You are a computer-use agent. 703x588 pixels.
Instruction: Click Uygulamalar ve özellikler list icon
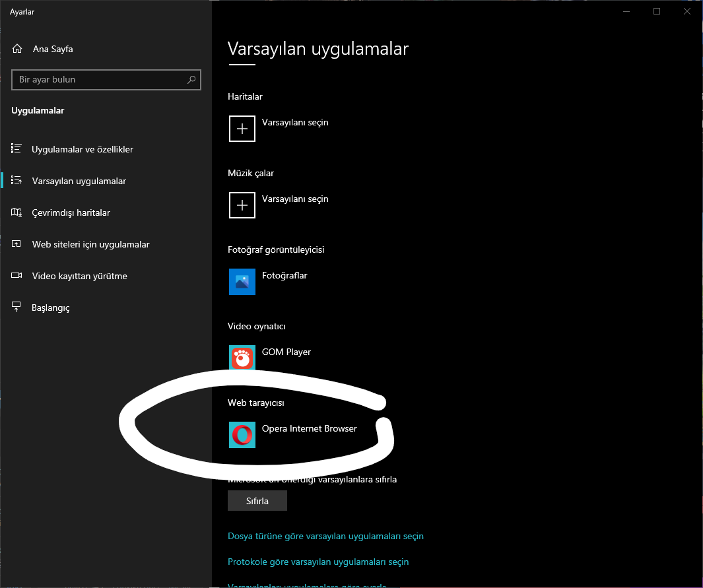tap(16, 148)
